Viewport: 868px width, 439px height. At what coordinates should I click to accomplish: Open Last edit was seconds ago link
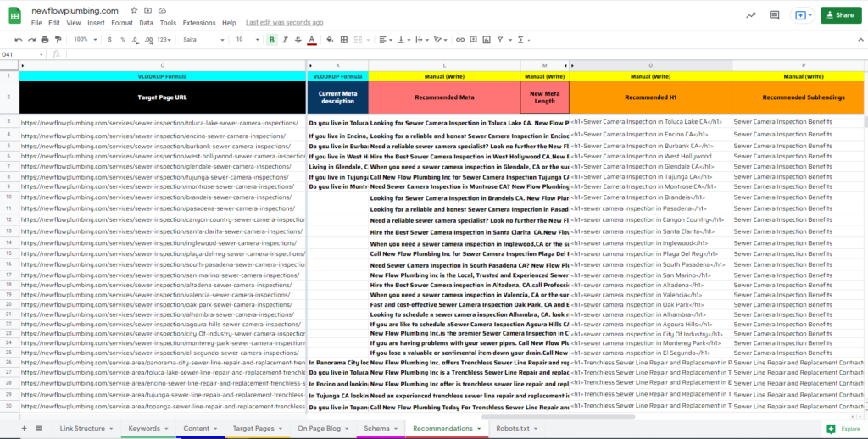[x=285, y=23]
